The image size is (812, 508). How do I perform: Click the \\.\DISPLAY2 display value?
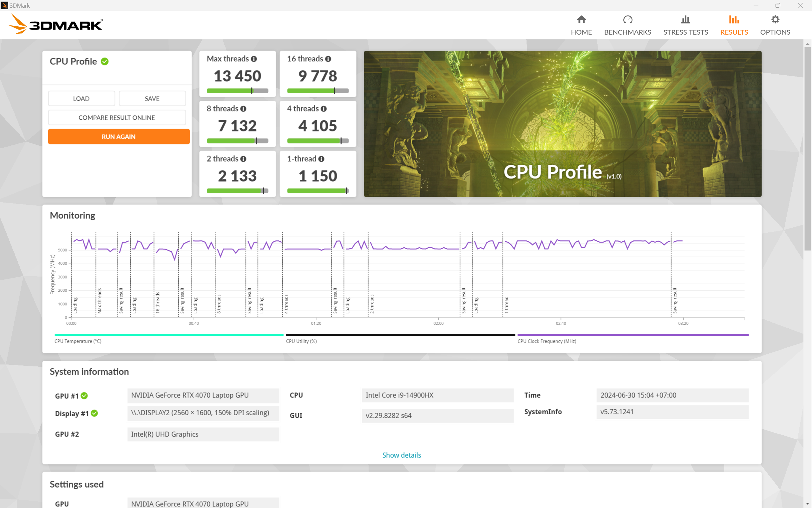(x=203, y=413)
